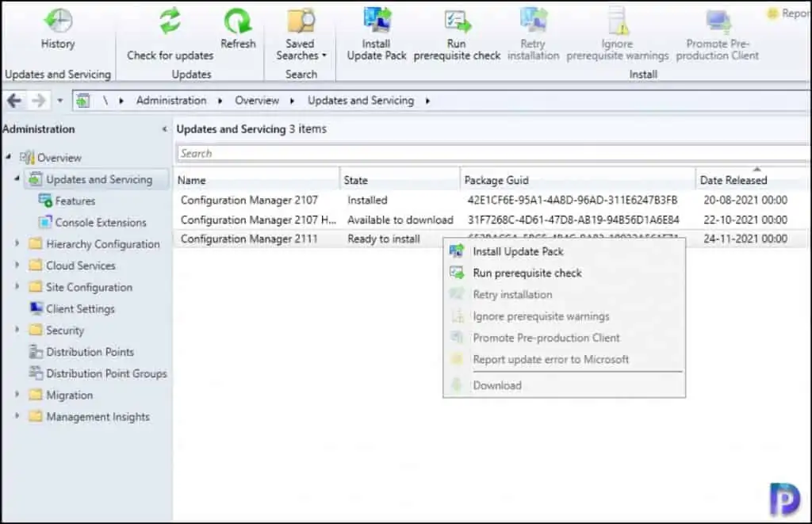The width and height of the screenshot is (812, 524).
Task: Open the Saved Searches dropdown arrow
Action: pos(324,55)
